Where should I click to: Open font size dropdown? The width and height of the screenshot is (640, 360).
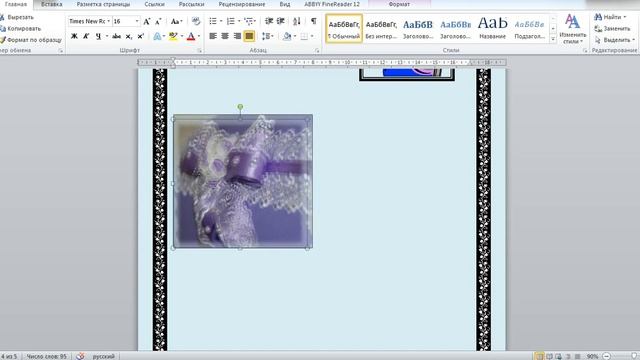[137, 21]
